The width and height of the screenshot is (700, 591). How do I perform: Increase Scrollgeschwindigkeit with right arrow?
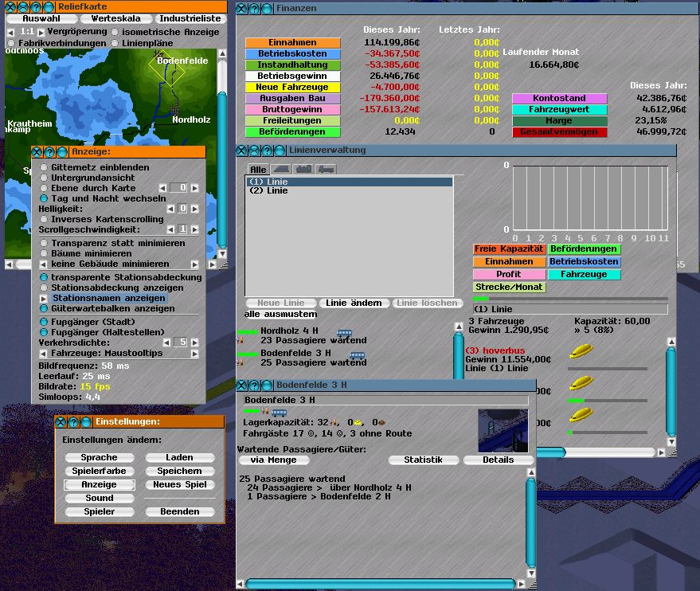coord(194,229)
